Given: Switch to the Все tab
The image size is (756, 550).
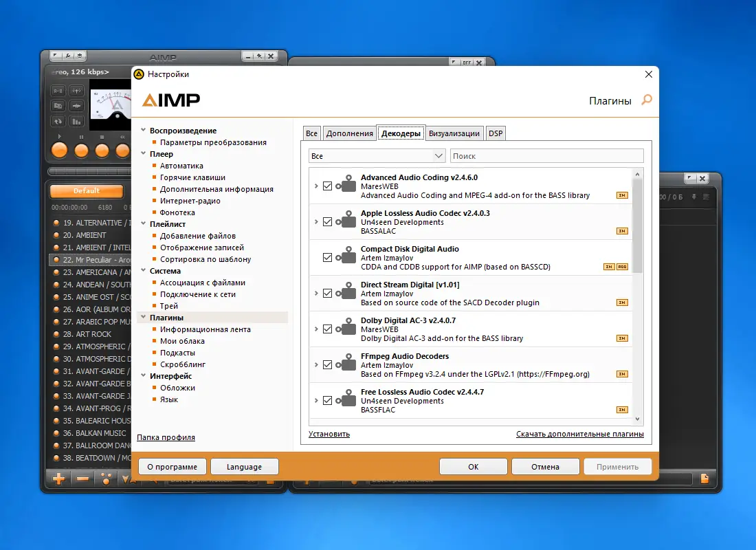Looking at the screenshot, I should [x=312, y=133].
